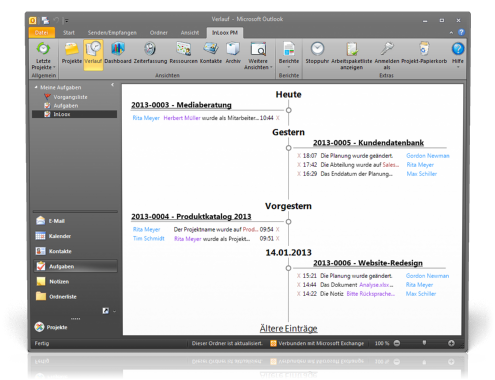The height and width of the screenshot is (380, 495).
Task: Start the Stoppuhr stopwatch
Action: click(x=317, y=53)
